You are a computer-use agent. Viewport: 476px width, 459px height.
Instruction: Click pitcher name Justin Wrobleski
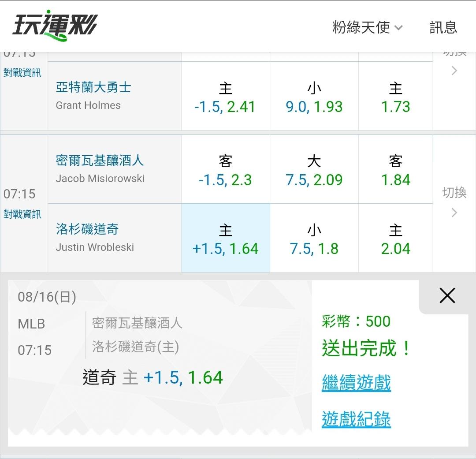pos(95,247)
